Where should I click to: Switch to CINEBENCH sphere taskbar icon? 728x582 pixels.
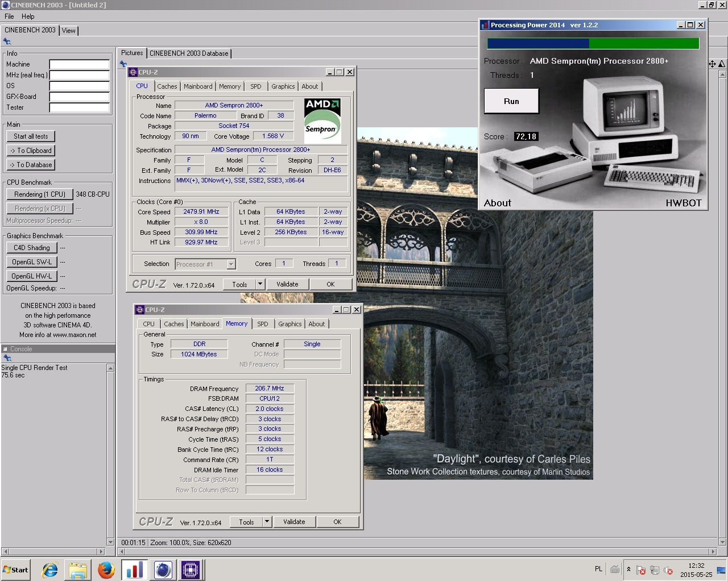[163, 569]
